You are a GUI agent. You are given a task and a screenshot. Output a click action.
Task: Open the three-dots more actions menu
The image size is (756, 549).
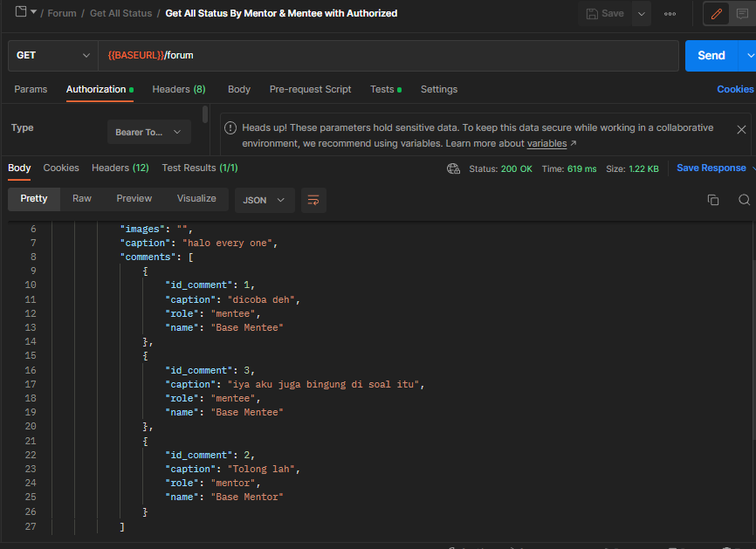tap(670, 14)
